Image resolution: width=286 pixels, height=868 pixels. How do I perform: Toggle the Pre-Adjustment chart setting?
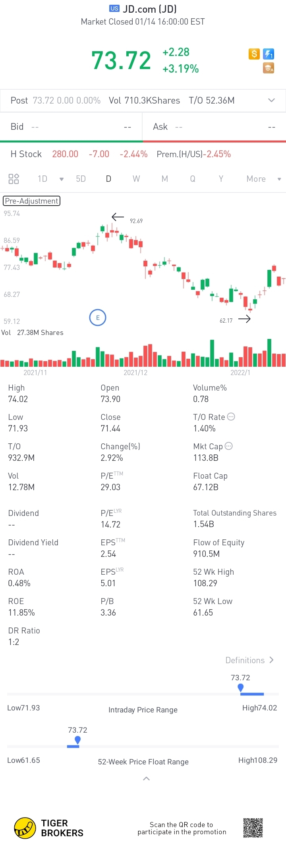coord(32,201)
